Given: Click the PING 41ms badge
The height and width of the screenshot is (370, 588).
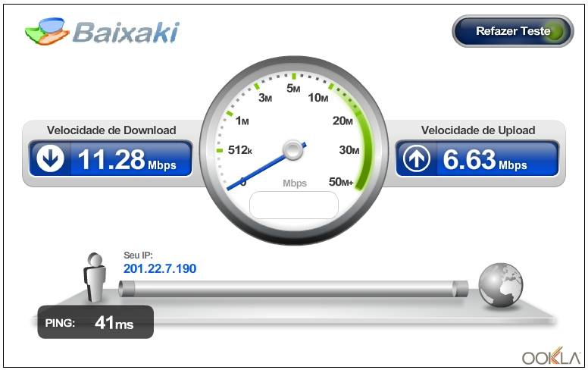Looking at the screenshot, I should point(95,322).
